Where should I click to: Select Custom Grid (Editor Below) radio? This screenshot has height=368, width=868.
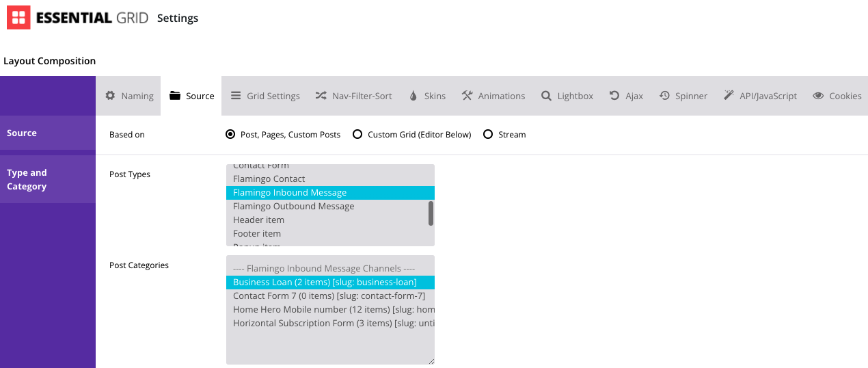(357, 135)
